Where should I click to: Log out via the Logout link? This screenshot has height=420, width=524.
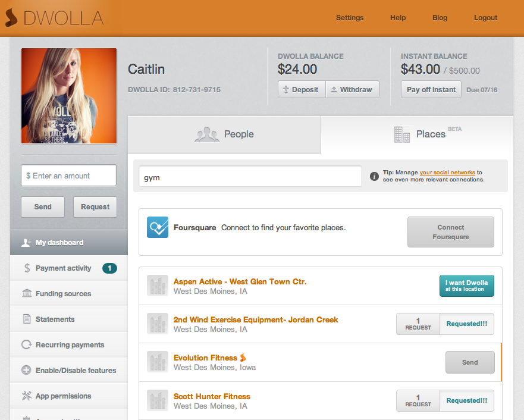click(485, 18)
